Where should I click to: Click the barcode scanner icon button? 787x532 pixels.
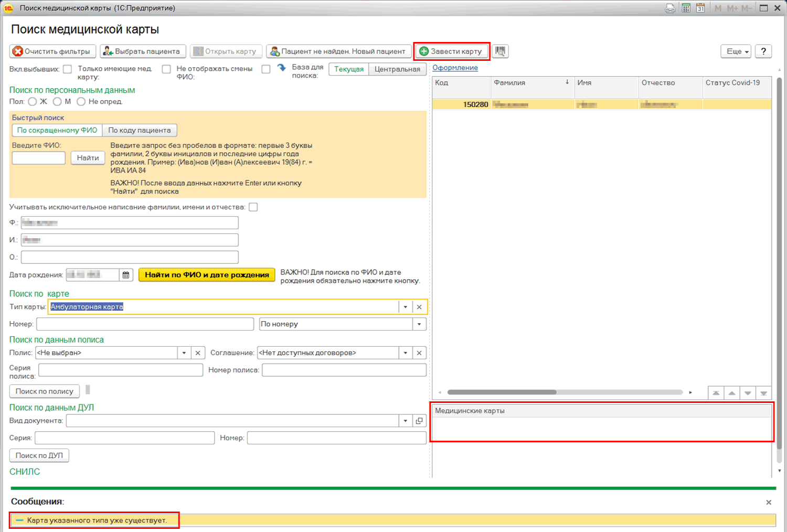500,51
